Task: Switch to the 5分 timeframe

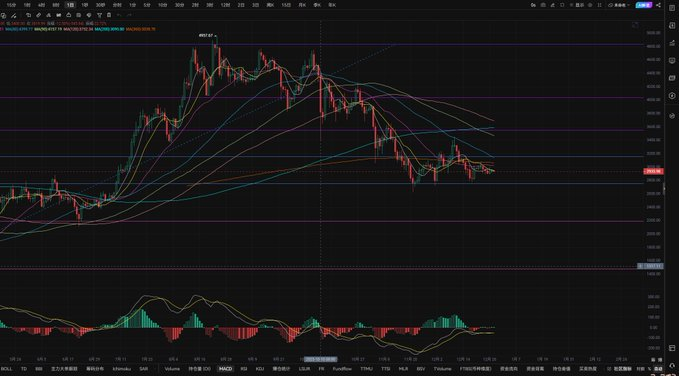Action: click(147, 5)
